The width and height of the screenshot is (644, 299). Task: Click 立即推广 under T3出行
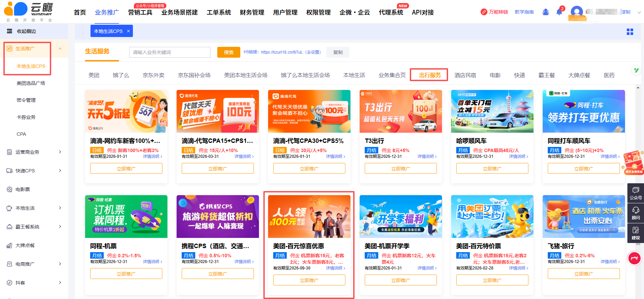coord(401,169)
